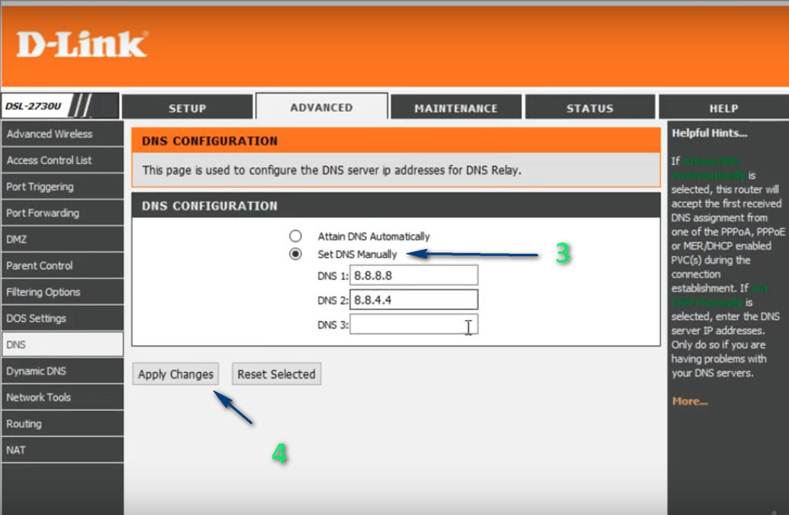Image resolution: width=789 pixels, height=515 pixels.
Task: Click the Reset Selected button
Action: point(276,374)
